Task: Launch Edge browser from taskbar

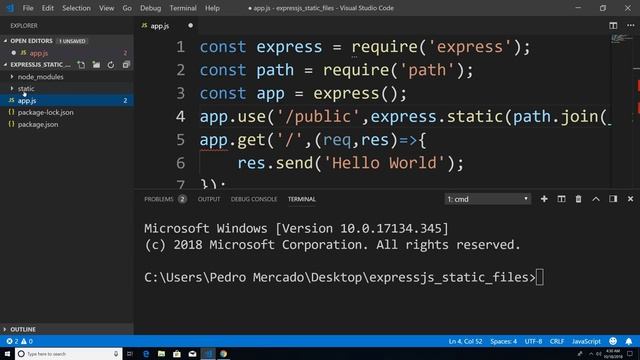Action: click(x=146, y=353)
